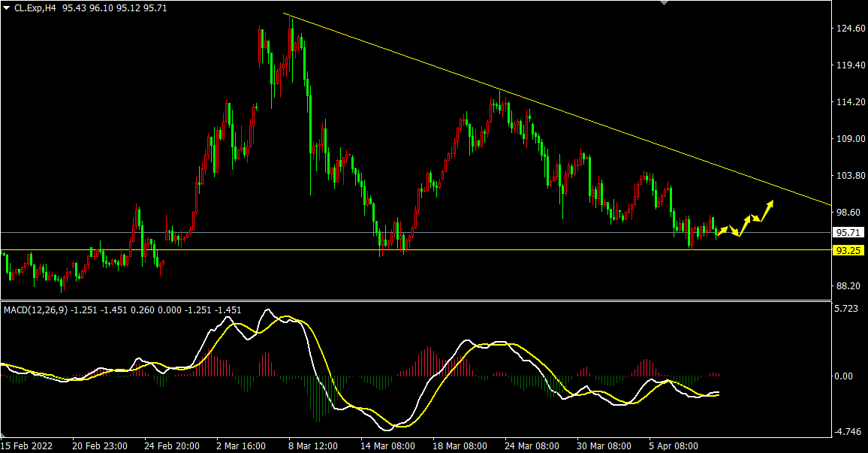Click the CL.Exp,H4 symbol title text

click(x=35, y=8)
